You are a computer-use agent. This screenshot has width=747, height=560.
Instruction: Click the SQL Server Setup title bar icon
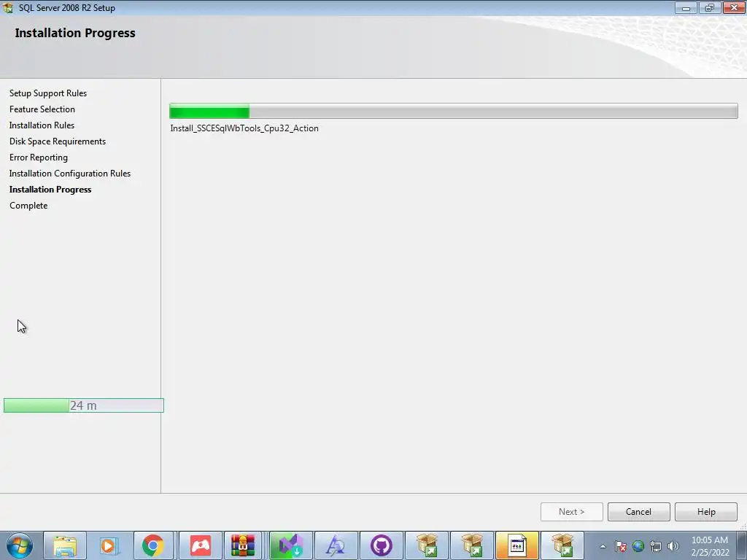tap(8, 7)
